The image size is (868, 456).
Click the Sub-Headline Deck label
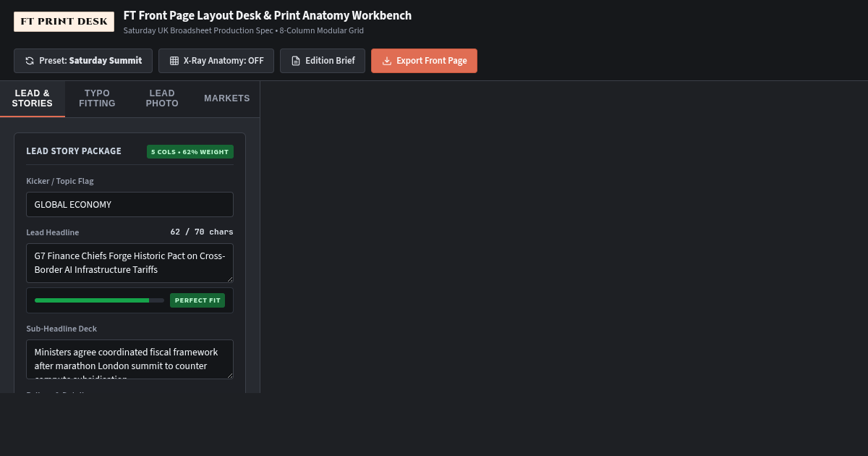click(x=61, y=329)
